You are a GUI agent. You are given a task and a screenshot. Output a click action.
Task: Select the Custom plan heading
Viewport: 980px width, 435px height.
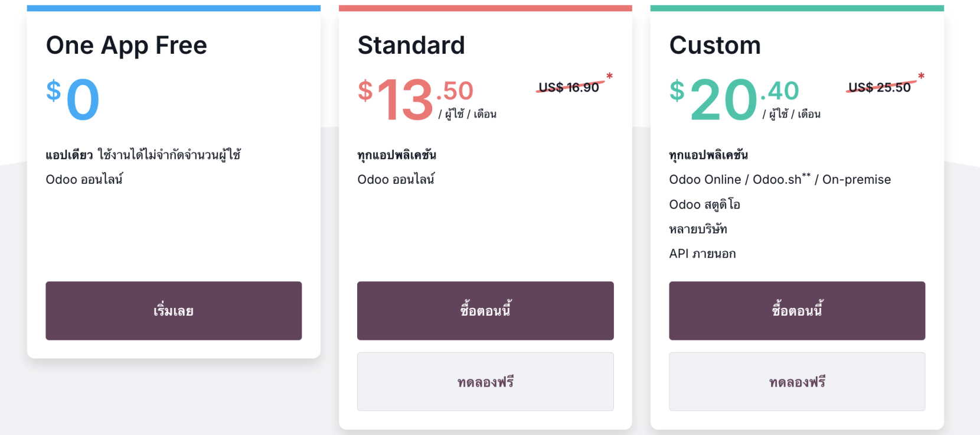click(x=715, y=46)
